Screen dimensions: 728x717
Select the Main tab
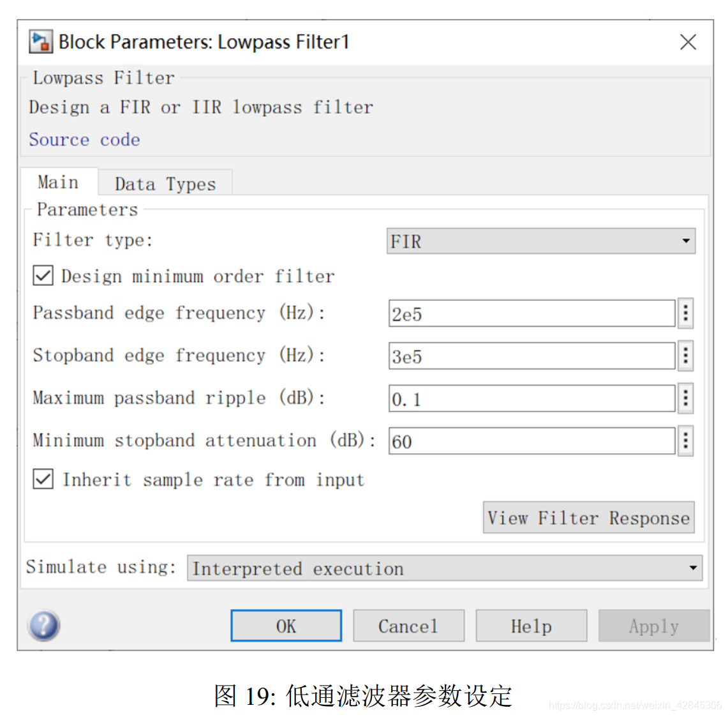[58, 181]
